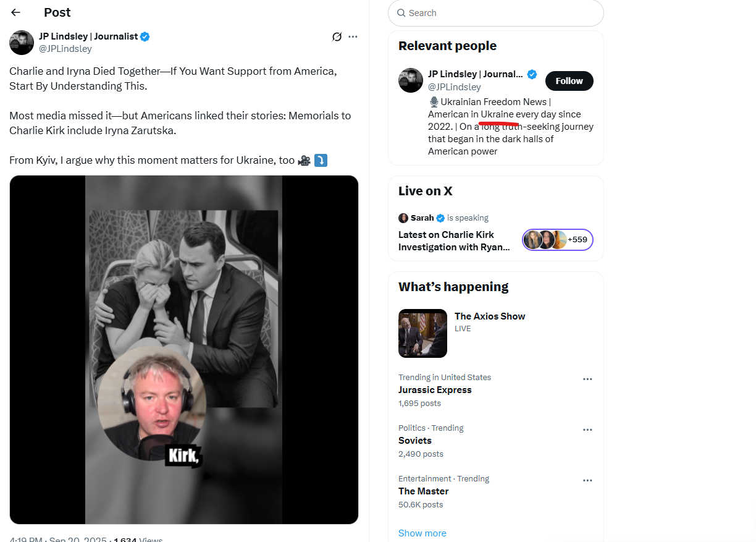Open the More menu for the Soviets trend
The width and height of the screenshot is (756, 542).
coord(587,430)
